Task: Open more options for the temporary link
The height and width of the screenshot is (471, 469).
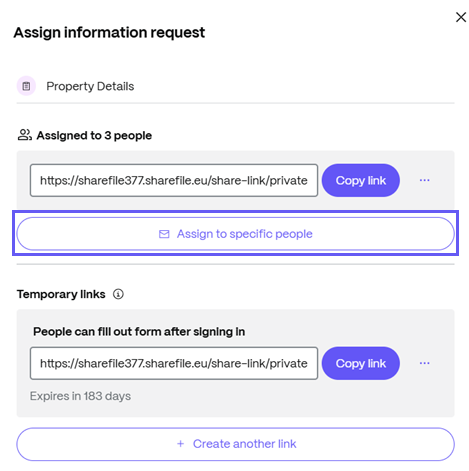Action: 424,363
